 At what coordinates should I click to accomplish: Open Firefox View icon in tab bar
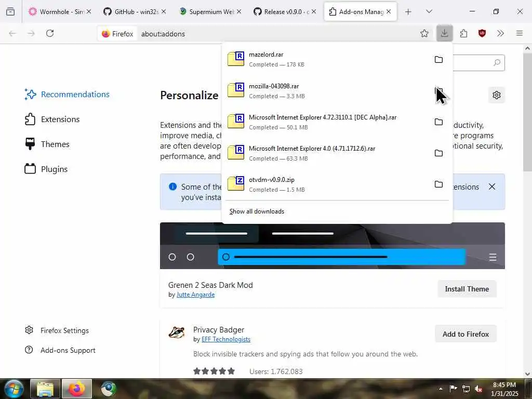10,11
